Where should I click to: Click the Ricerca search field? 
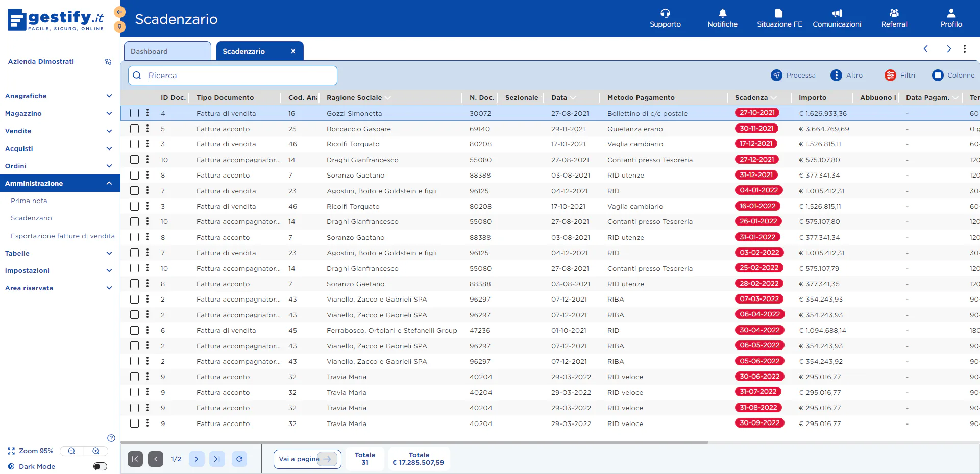click(233, 76)
